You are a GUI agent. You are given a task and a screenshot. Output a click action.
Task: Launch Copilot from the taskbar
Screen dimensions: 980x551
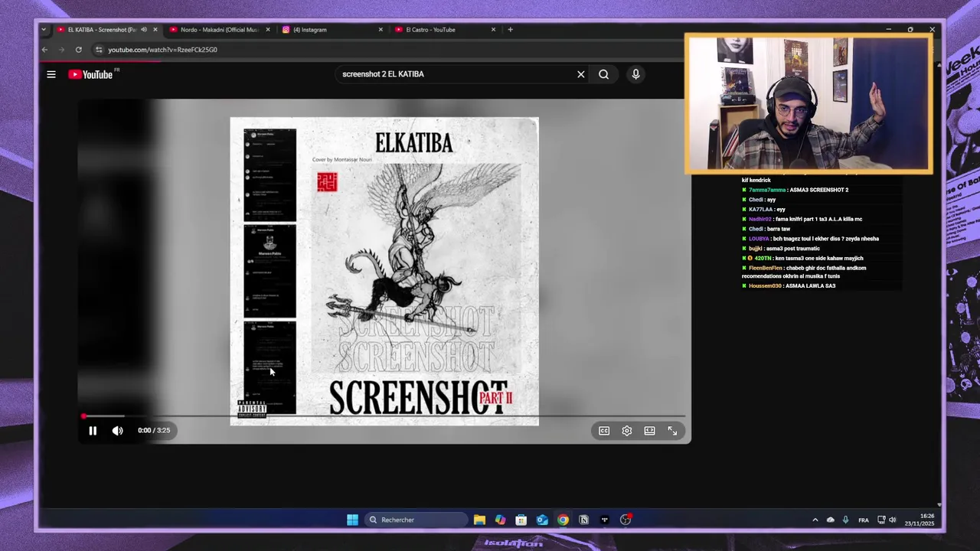click(500, 520)
